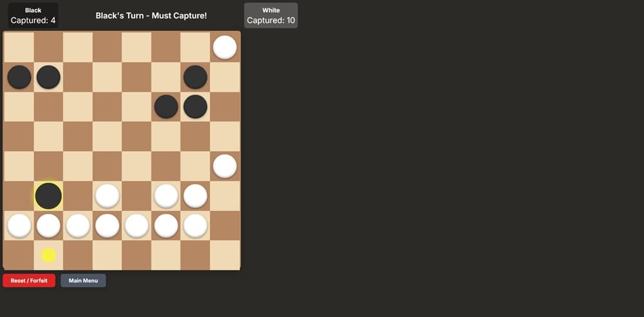Image resolution: width=644 pixels, height=317 pixels.
Task: Click the Black Captured score panel
Action: (33, 15)
